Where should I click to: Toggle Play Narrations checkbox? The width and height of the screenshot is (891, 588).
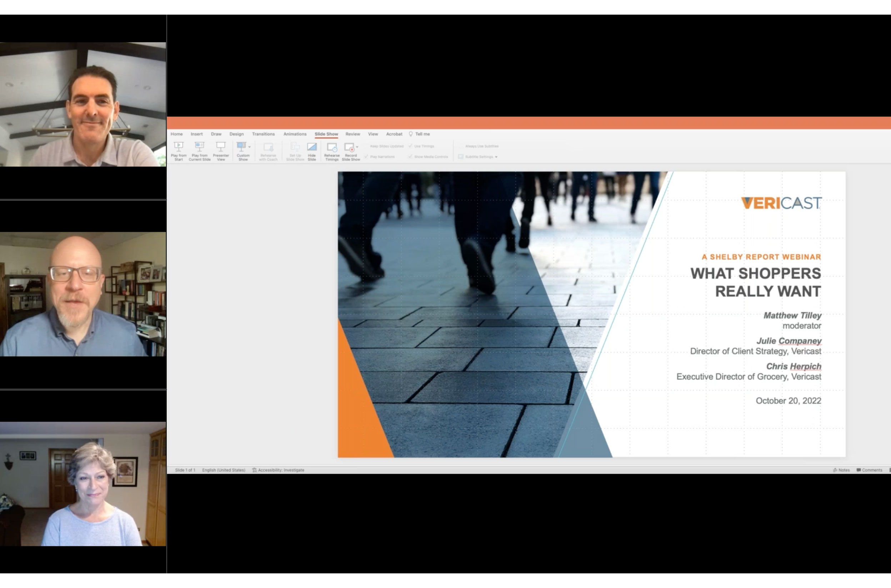(x=366, y=157)
